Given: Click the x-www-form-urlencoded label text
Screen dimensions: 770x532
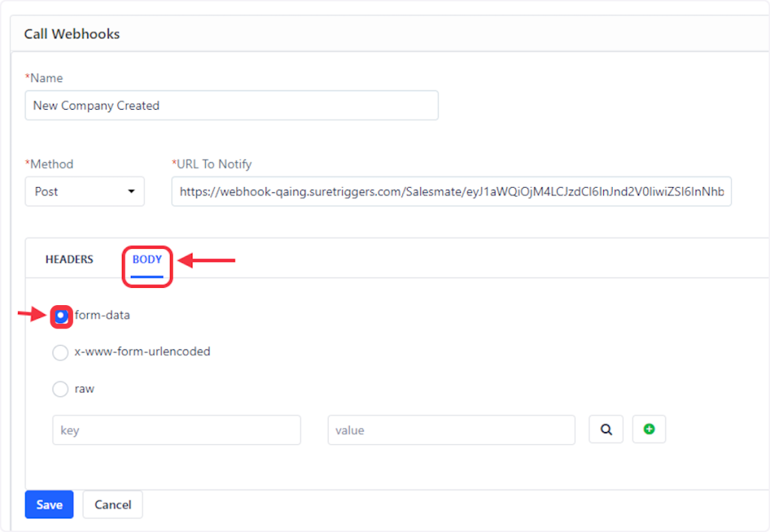Looking at the screenshot, I should (x=142, y=352).
